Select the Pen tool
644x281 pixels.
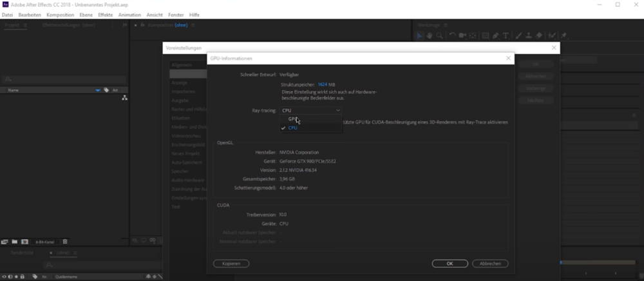496,35
